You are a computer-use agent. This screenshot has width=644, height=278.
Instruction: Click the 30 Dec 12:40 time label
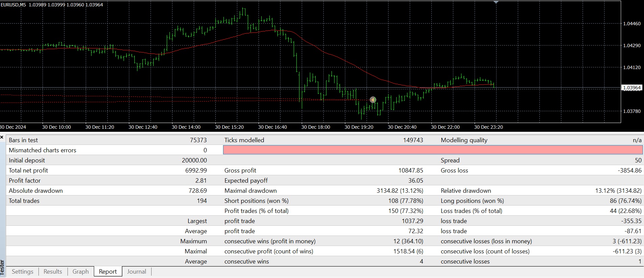[x=143, y=127]
